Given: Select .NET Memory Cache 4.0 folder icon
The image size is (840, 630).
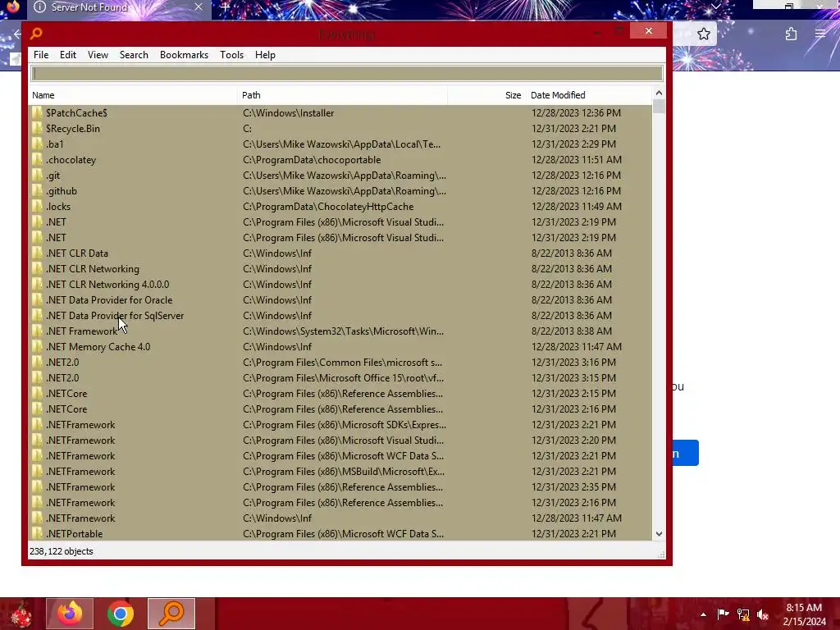Looking at the screenshot, I should coord(37,347).
